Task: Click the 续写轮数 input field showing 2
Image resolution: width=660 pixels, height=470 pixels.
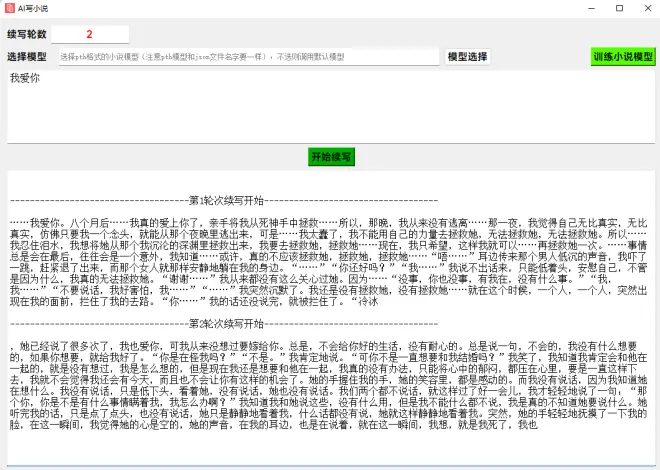Action: (90, 34)
